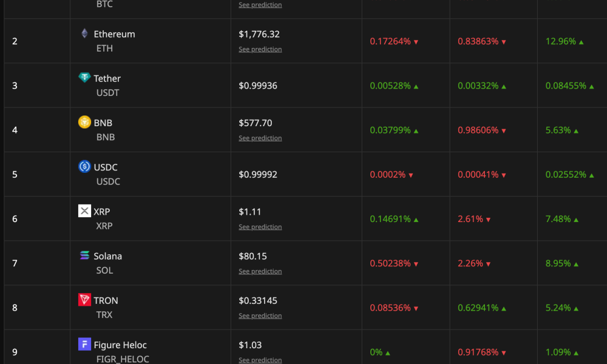Click the USDC coin logo icon

coord(84,166)
